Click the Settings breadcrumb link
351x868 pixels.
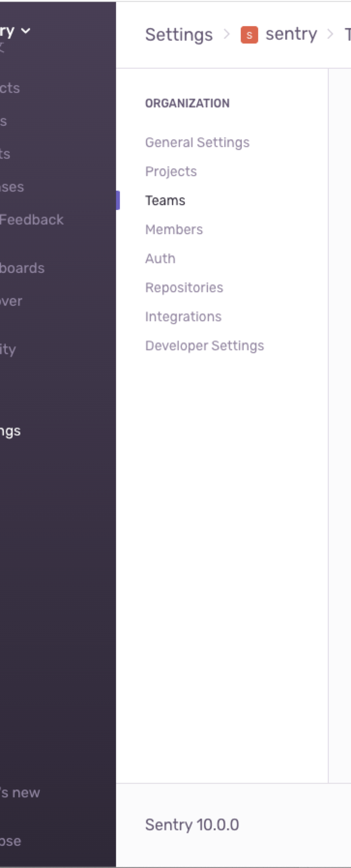point(178,34)
